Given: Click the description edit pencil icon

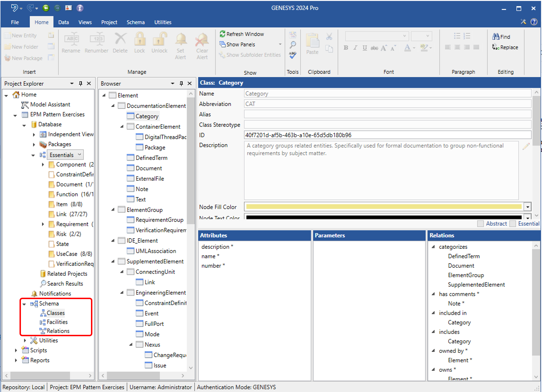Looking at the screenshot, I should pos(526,146).
